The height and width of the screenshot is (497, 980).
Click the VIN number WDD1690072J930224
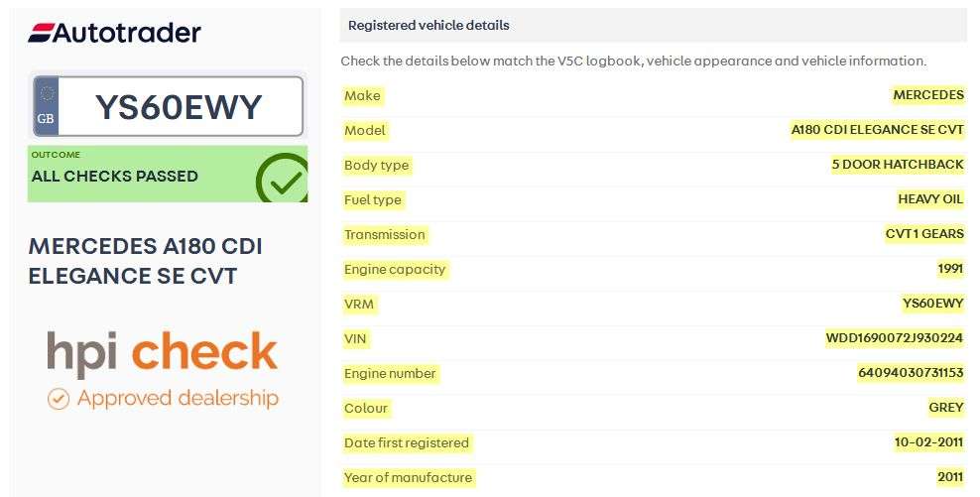point(894,338)
